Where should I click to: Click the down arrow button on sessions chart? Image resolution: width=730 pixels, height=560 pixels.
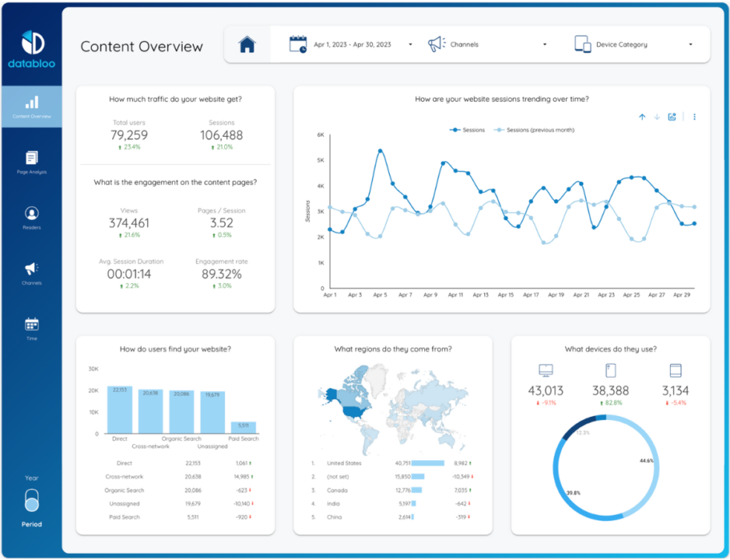(657, 117)
